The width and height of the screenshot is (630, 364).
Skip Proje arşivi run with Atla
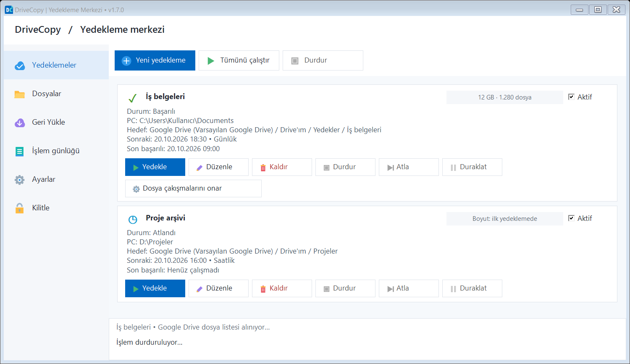pos(409,288)
